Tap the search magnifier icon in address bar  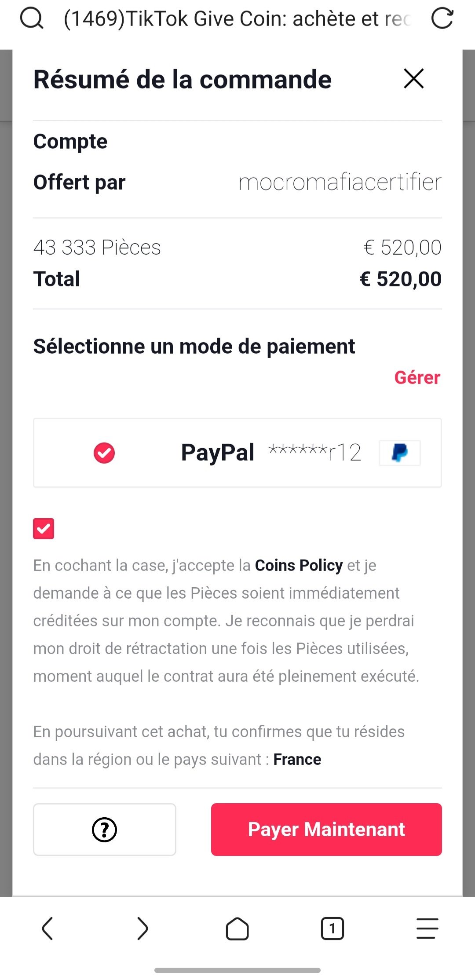click(x=32, y=18)
